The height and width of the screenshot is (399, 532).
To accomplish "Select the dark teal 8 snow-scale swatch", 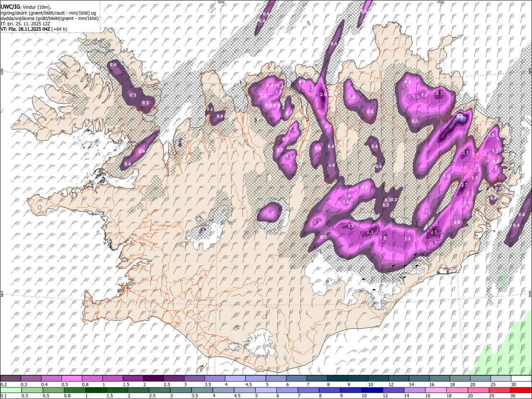I will (x=337, y=379).
